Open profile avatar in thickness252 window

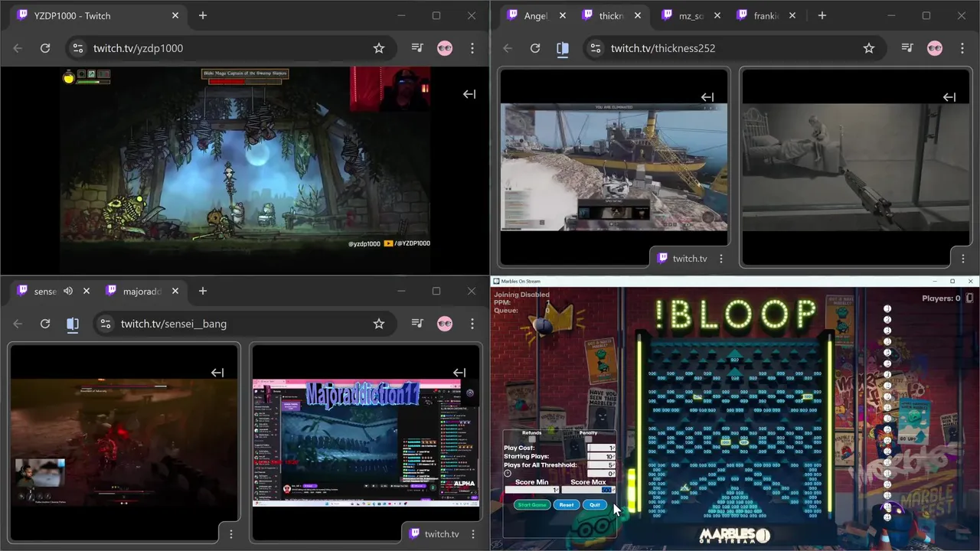tap(935, 48)
